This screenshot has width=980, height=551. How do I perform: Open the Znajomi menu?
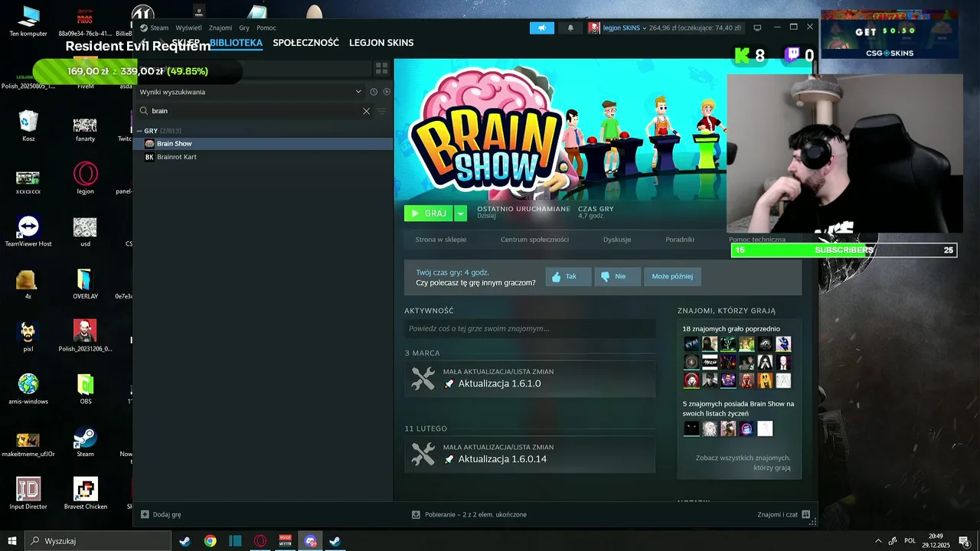pyautogui.click(x=220, y=28)
